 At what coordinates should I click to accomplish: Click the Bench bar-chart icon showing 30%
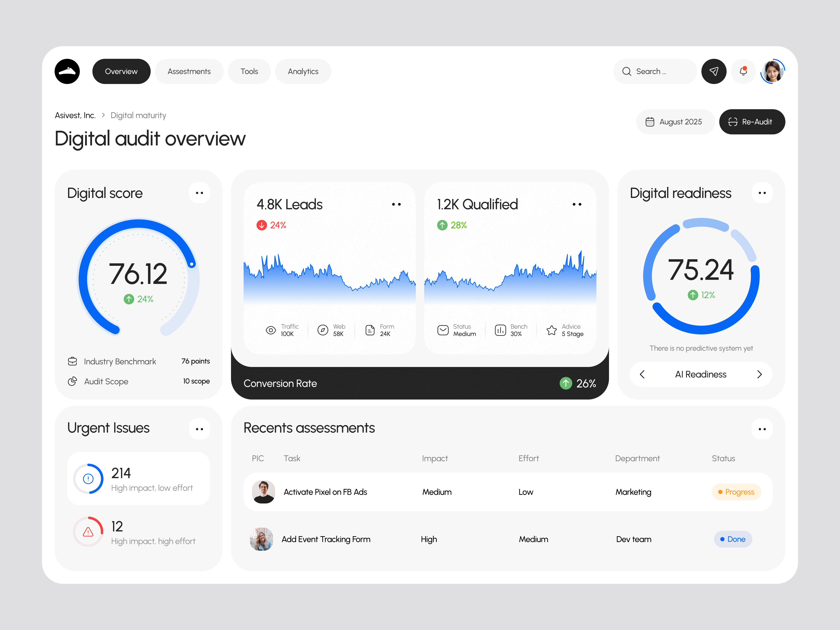tap(500, 330)
